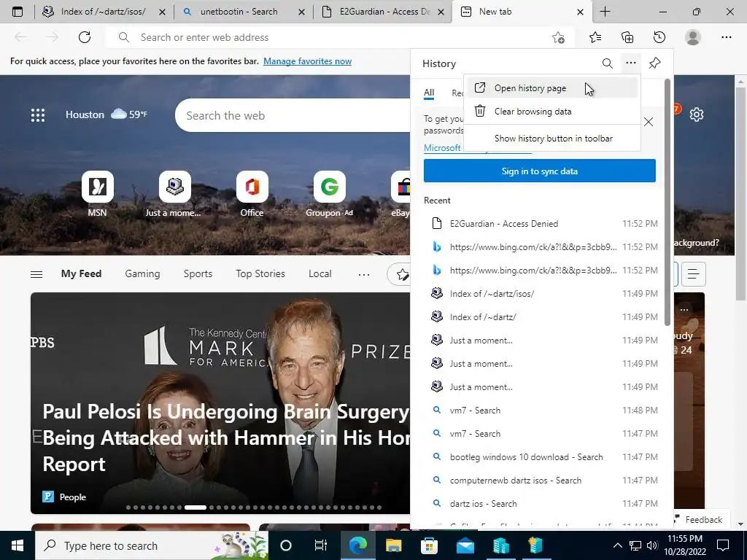Show hidden system tray icons
747x560 pixels.
(x=617, y=545)
